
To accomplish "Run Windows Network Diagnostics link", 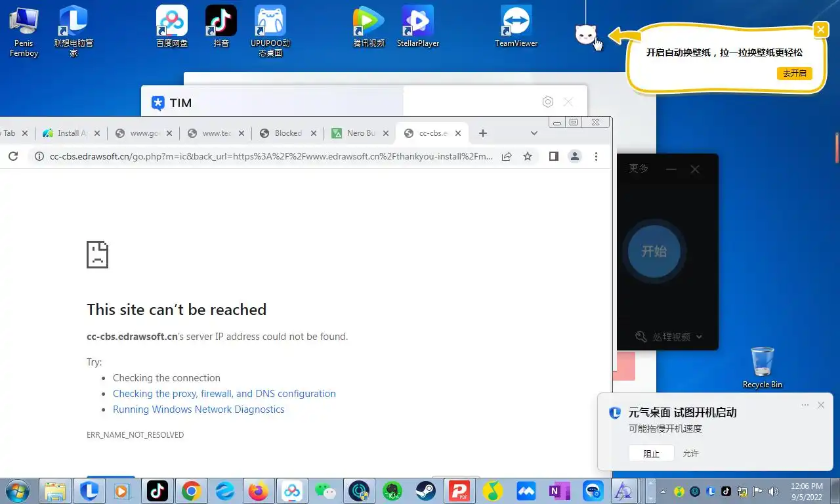I will [199, 409].
